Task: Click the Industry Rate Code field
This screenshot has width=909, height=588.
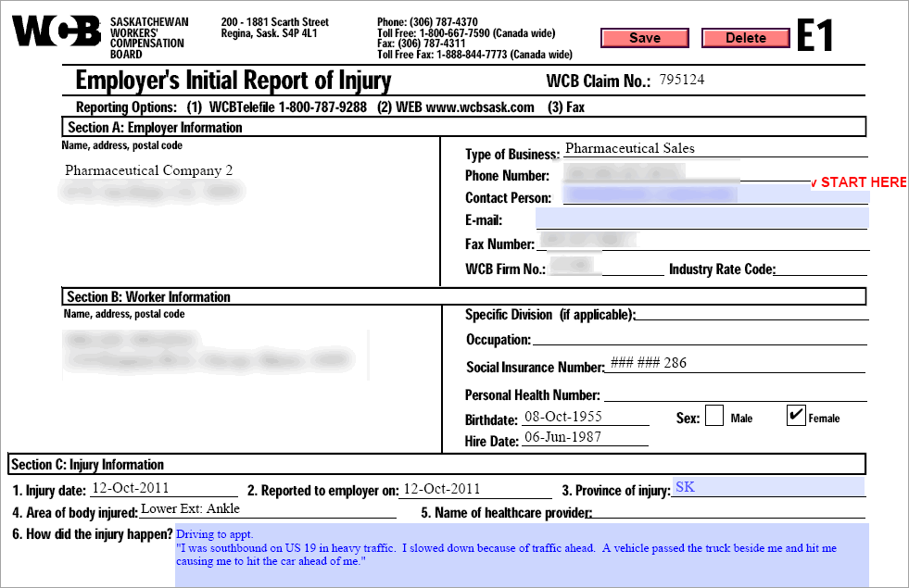Action: tap(822, 267)
